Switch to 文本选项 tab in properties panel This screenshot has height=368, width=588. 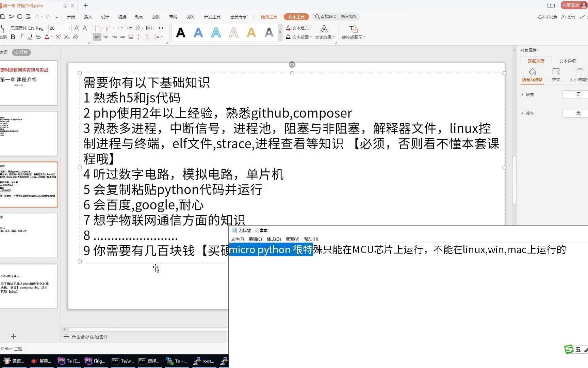coord(568,61)
